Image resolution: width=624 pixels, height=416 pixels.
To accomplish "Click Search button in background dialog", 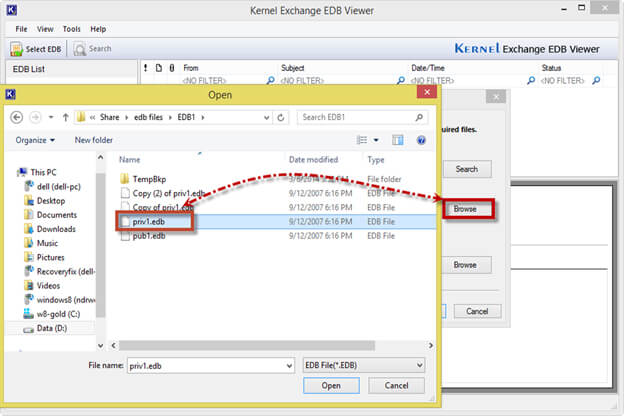I will tap(467, 169).
